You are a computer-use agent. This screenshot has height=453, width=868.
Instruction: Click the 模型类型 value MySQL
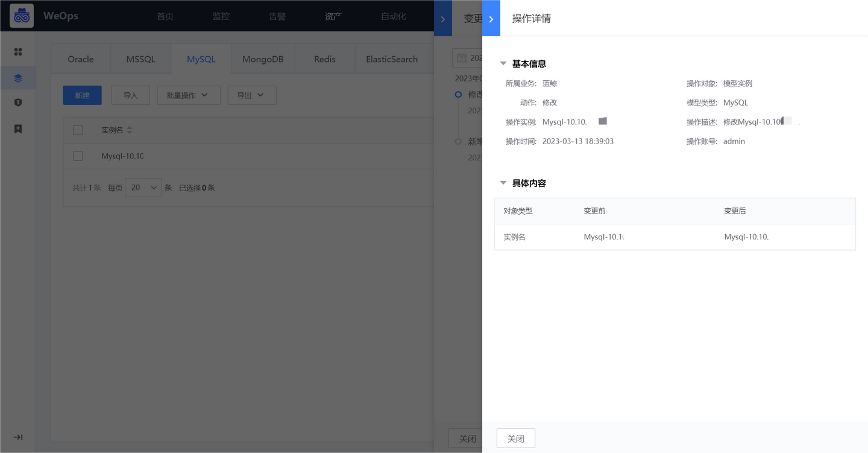click(x=735, y=103)
